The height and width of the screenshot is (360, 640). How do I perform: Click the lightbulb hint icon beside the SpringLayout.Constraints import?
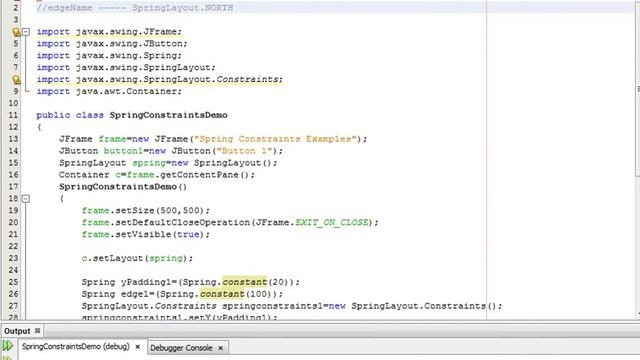(x=16, y=80)
